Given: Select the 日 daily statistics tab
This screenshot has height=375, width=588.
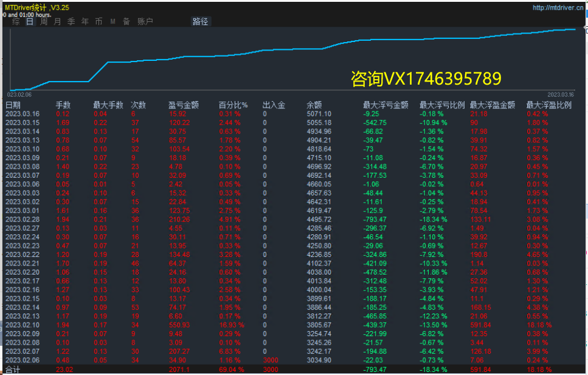Looking at the screenshot, I should coord(30,21).
